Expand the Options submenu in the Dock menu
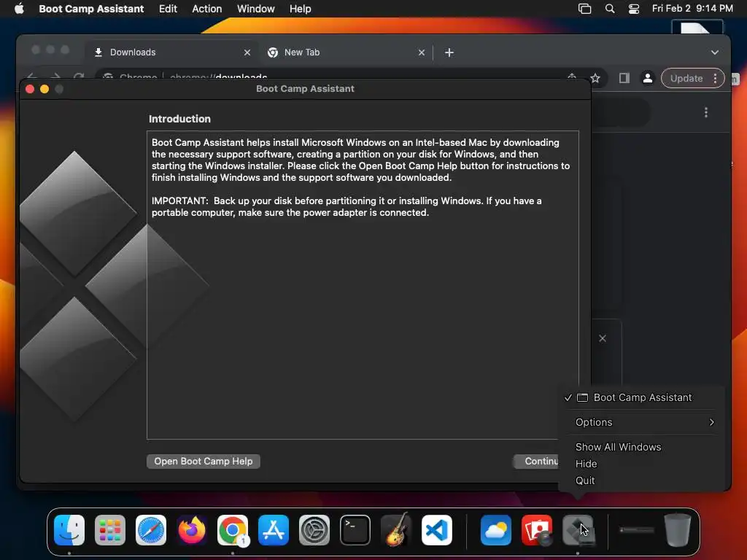This screenshot has width=747, height=560. tap(645, 422)
